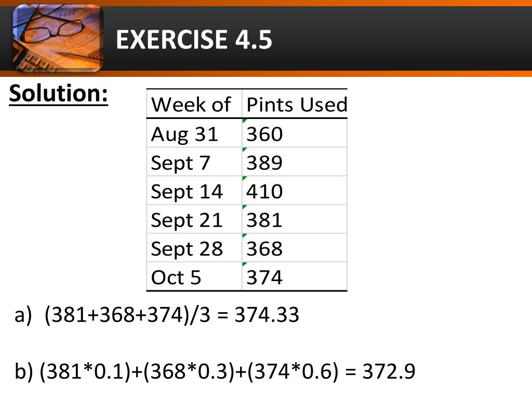This screenshot has width=532, height=399.
Task: Select the 374 pints cell
Action: point(295,276)
